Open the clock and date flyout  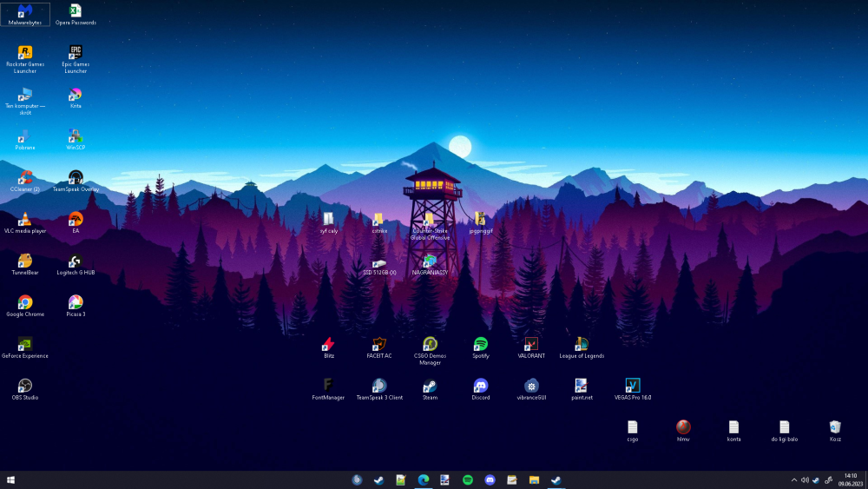pos(851,480)
